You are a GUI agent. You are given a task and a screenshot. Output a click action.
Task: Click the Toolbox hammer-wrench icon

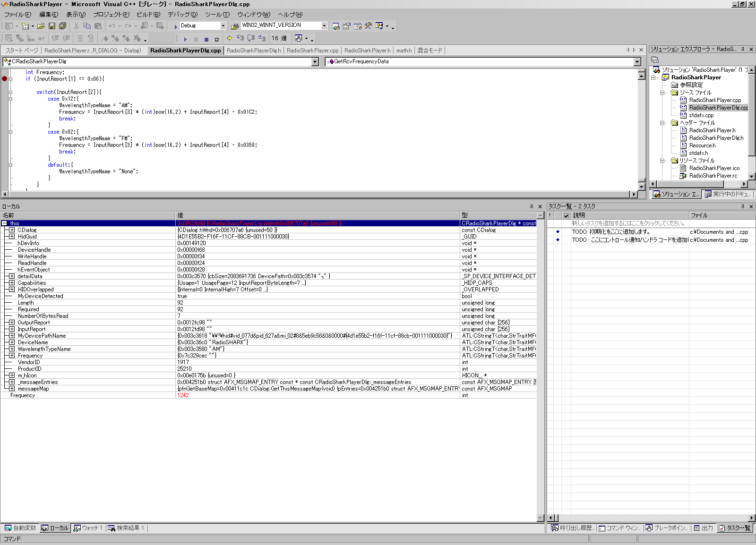pyautogui.click(x=369, y=26)
